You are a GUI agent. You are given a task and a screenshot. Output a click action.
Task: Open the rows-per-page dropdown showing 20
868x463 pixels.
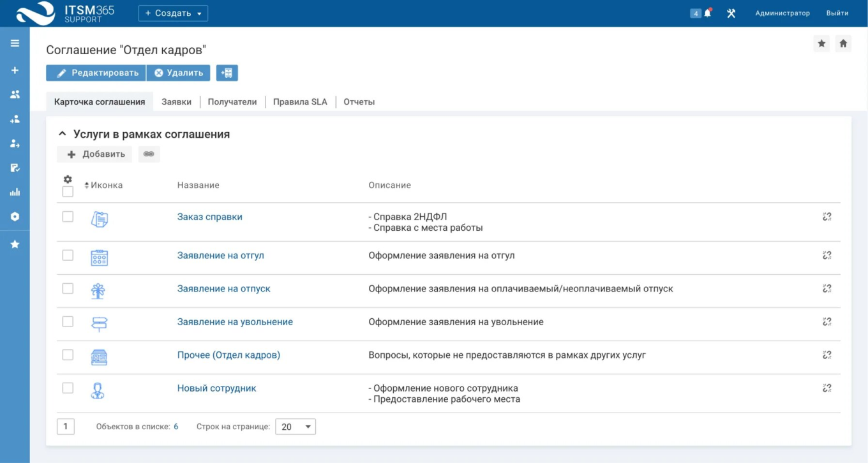tap(295, 427)
